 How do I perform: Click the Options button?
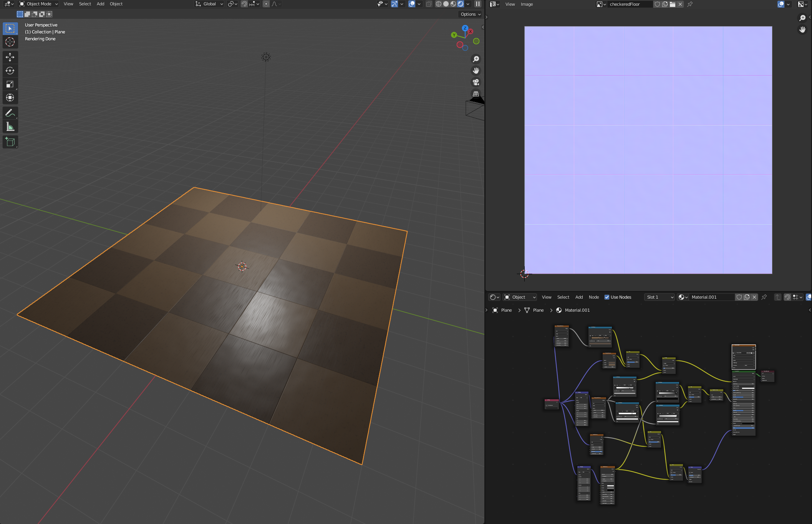(x=471, y=14)
